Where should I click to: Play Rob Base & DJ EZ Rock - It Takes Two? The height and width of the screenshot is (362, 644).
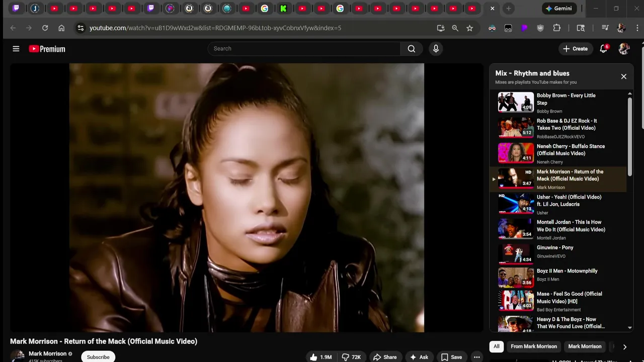[558, 128]
